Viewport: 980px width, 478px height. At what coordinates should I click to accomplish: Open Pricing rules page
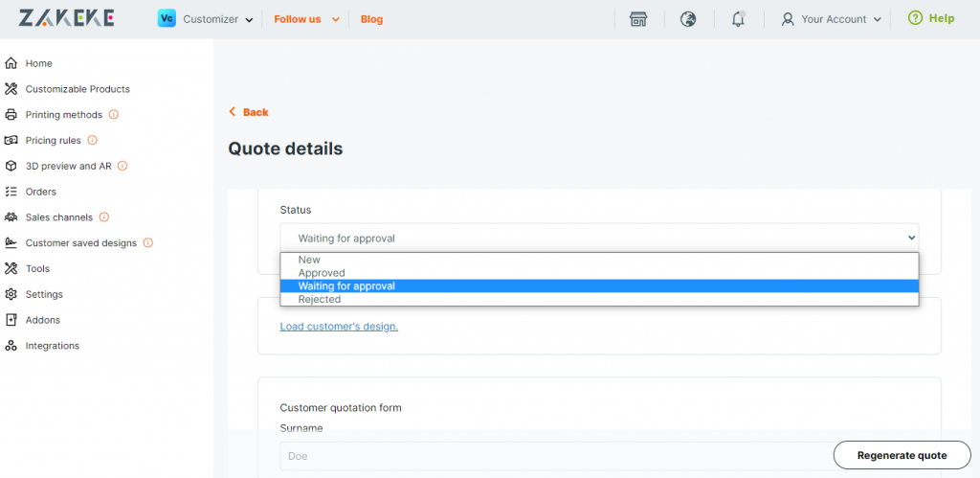54,140
